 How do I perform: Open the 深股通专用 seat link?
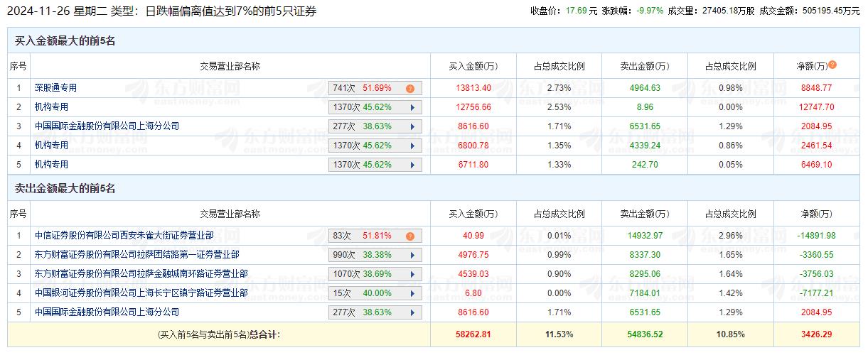tap(55, 88)
